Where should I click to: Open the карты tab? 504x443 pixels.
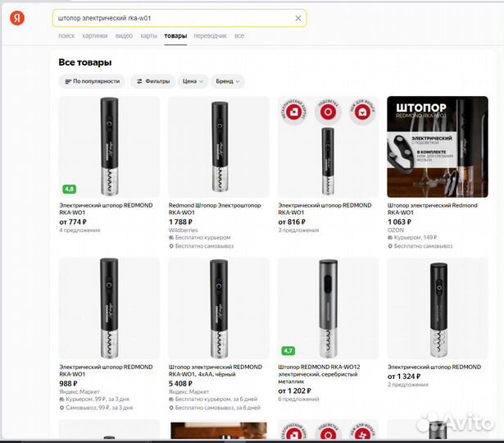pos(148,36)
